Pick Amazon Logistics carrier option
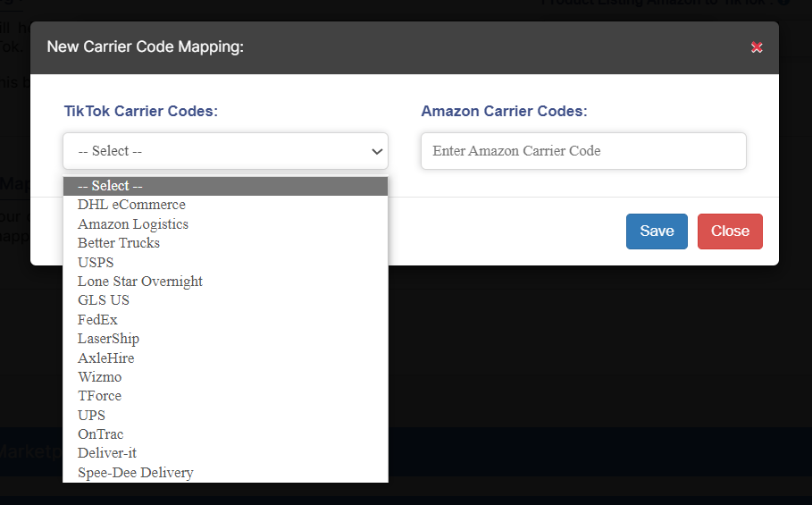The image size is (812, 505). coord(133,224)
